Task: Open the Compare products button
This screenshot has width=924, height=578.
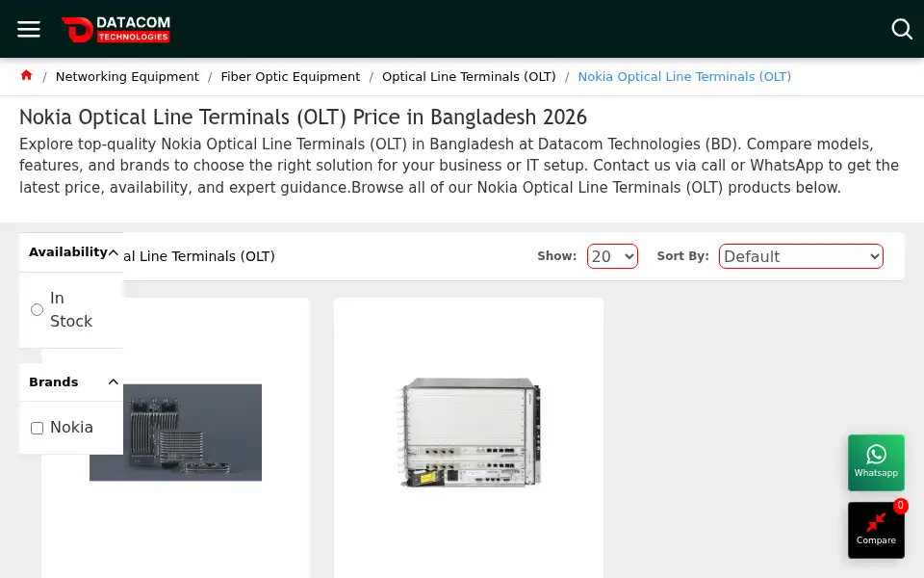Action: (x=876, y=530)
